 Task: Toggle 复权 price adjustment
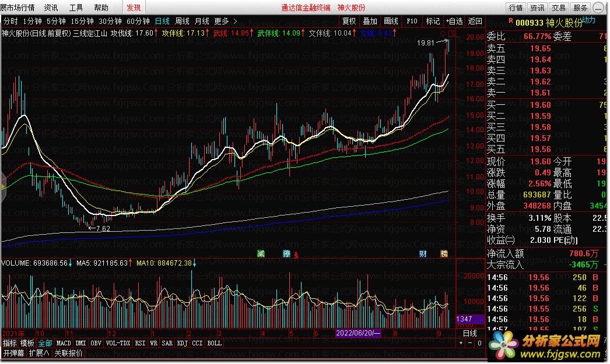[x=349, y=21]
